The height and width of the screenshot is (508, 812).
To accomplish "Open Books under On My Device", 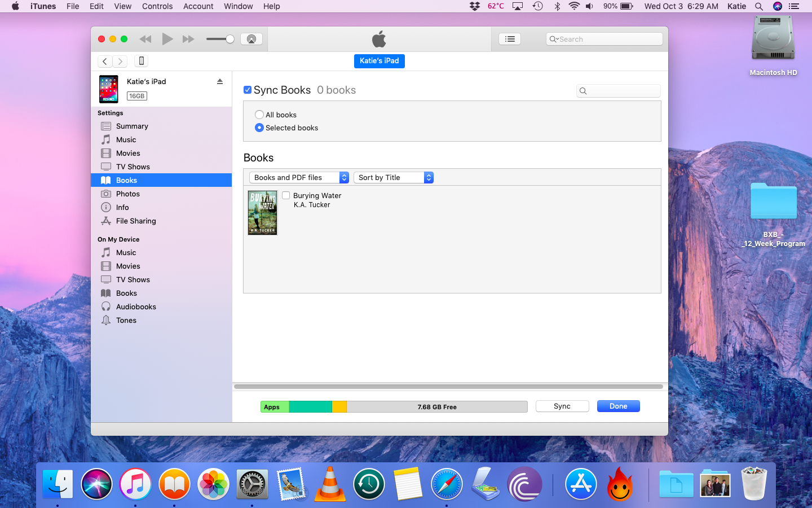I will click(161, 293).
